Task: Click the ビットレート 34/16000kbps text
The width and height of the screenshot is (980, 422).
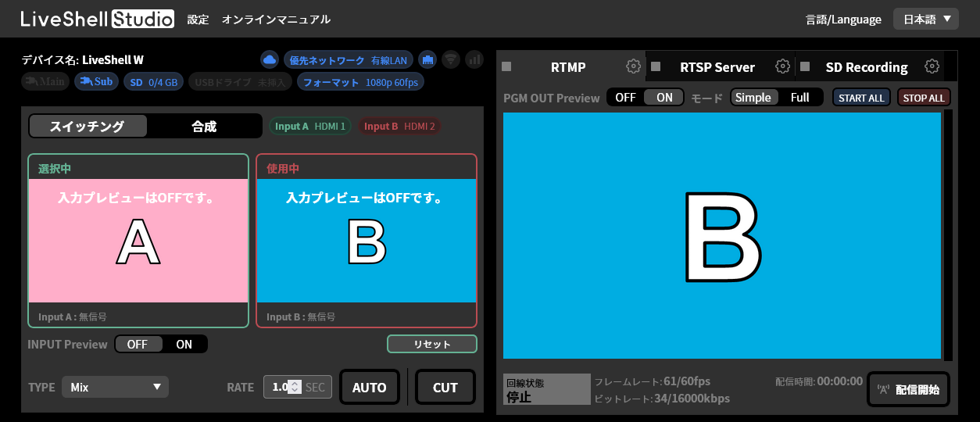Action: [662, 399]
